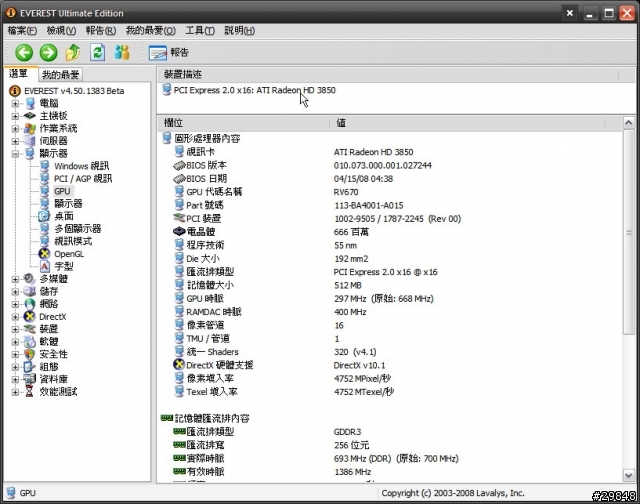Click the 儲存 storage icon
The width and height of the screenshot is (640, 504).
pos(29,291)
